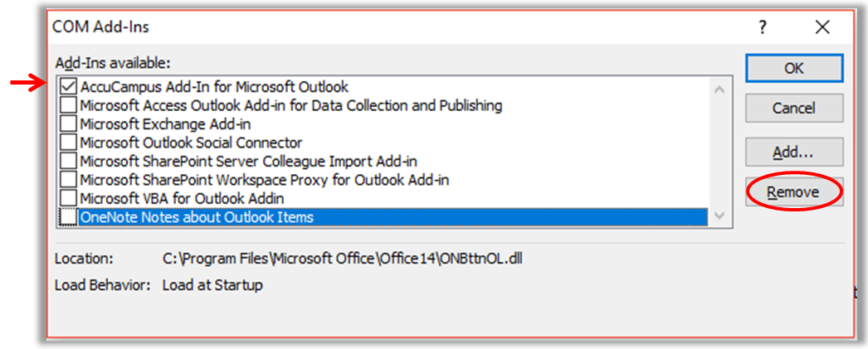
Task: Select 'Microsoft Outlook Social Connector' list entry
Action: 192,143
